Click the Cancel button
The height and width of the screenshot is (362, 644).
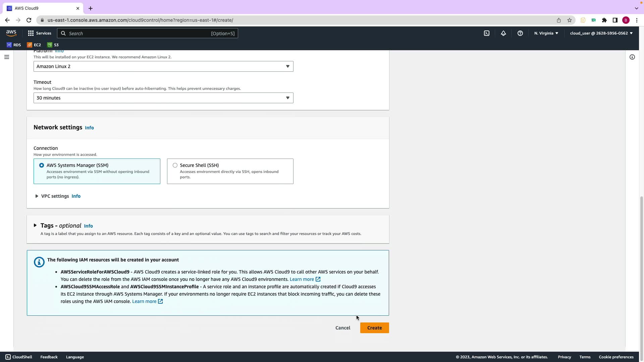pyautogui.click(x=342, y=328)
